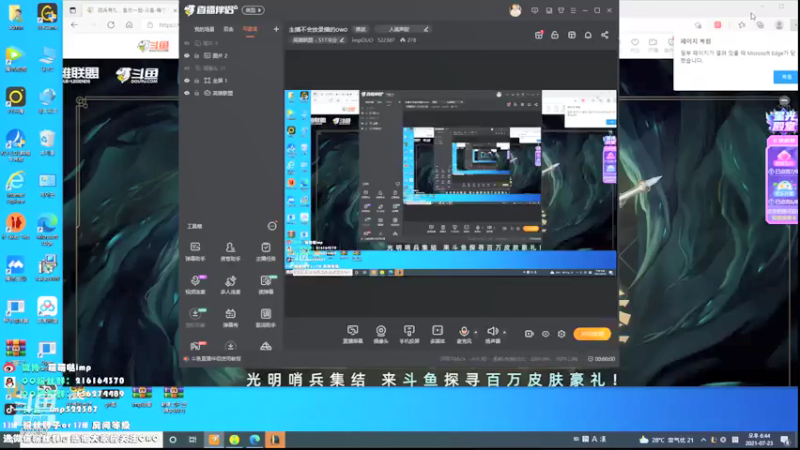
Task: Select the 图片 2 source row
Action: (x=231, y=56)
